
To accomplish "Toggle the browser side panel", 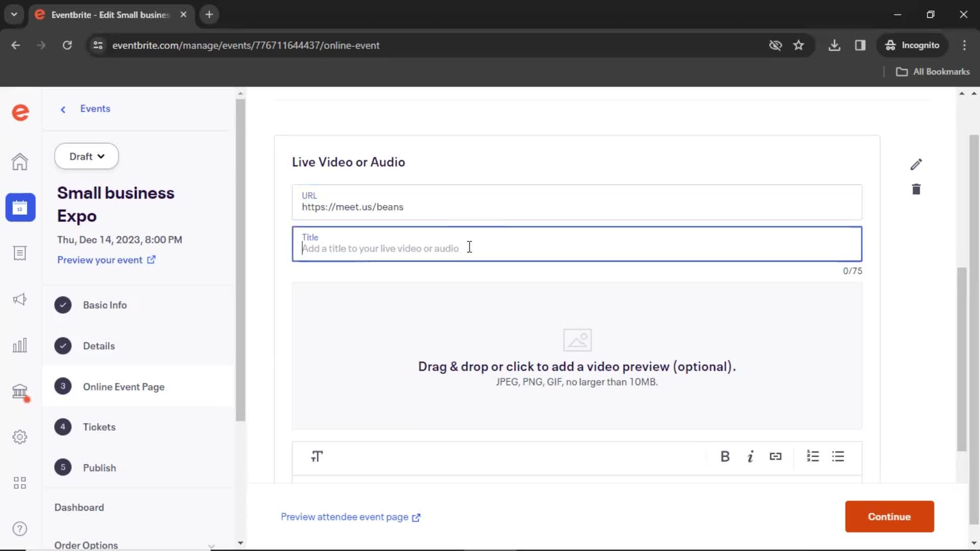I will [861, 45].
